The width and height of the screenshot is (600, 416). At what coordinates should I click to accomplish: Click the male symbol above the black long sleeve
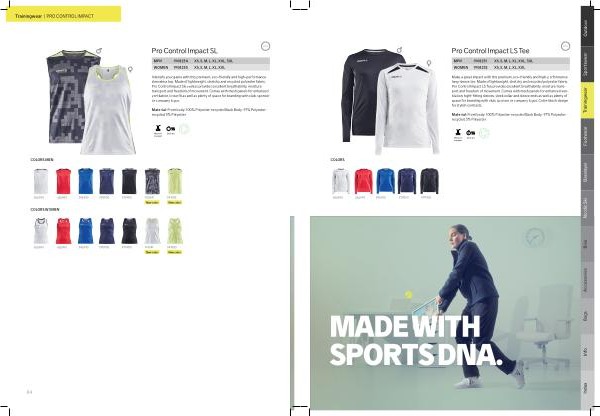point(399,50)
